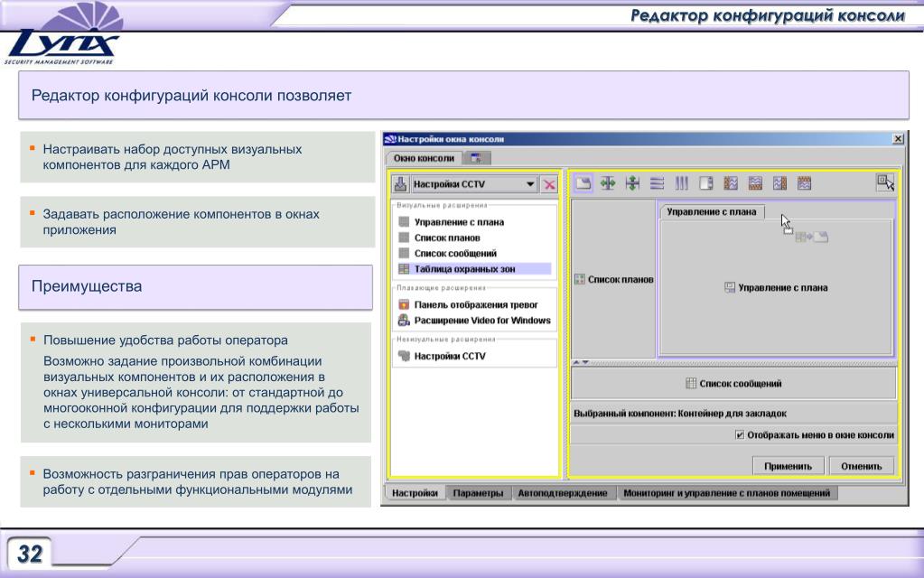This screenshot has height=578, width=924.
Task: Select Список сообщений in visual extensions list
Action: coord(455,254)
